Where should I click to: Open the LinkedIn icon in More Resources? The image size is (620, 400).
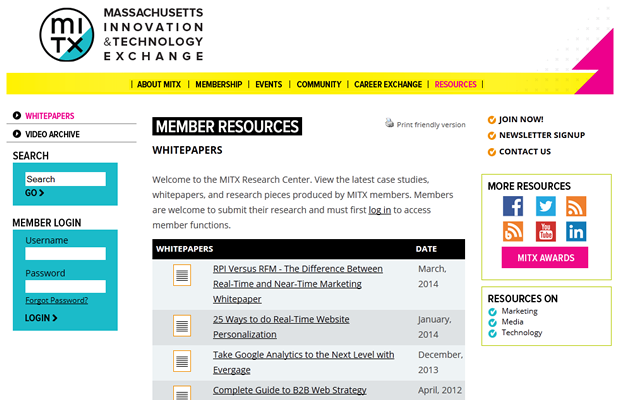pyautogui.click(x=576, y=231)
